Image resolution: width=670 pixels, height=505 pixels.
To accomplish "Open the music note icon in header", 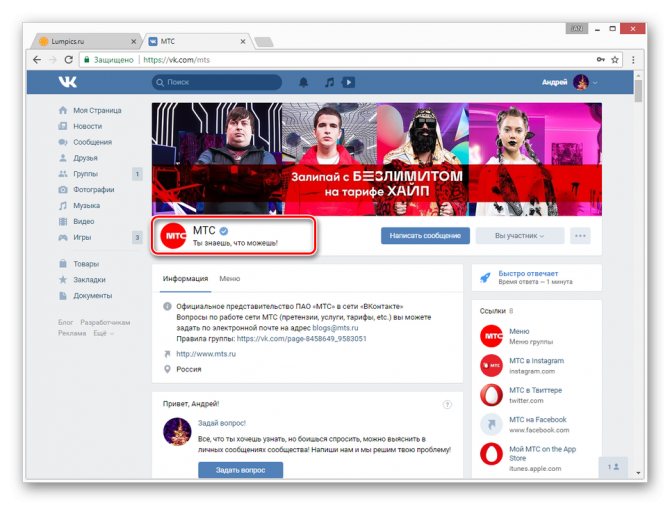I will coord(329,82).
